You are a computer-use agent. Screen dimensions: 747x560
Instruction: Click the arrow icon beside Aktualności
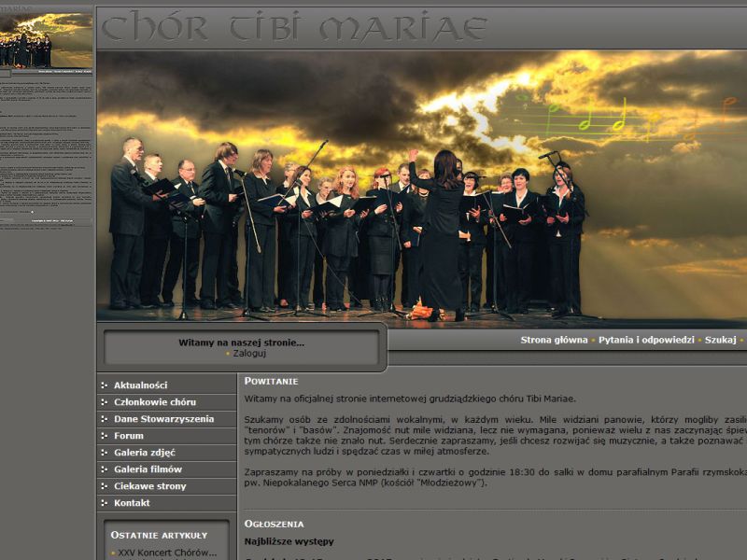tap(104, 385)
